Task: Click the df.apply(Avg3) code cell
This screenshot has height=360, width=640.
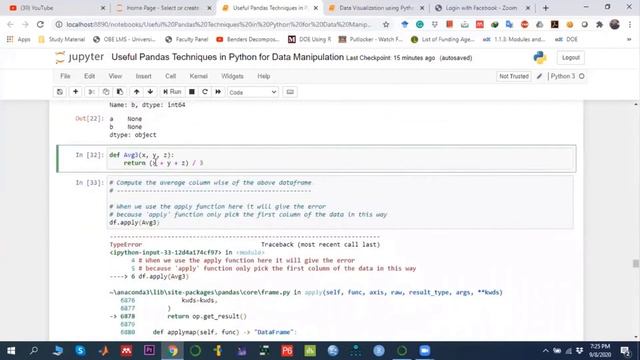Action: point(340,202)
